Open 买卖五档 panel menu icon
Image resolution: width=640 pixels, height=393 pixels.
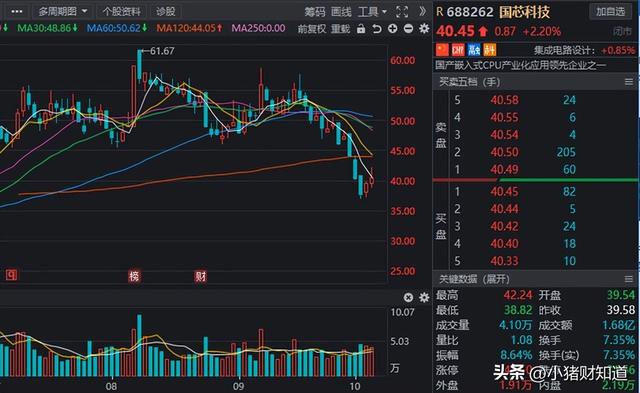629,82
